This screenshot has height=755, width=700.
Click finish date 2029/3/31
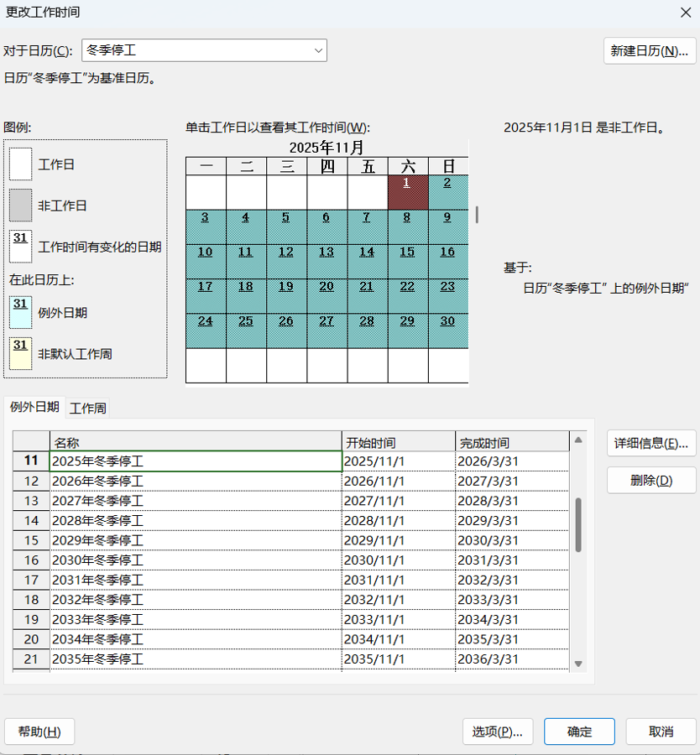pyautogui.click(x=512, y=520)
